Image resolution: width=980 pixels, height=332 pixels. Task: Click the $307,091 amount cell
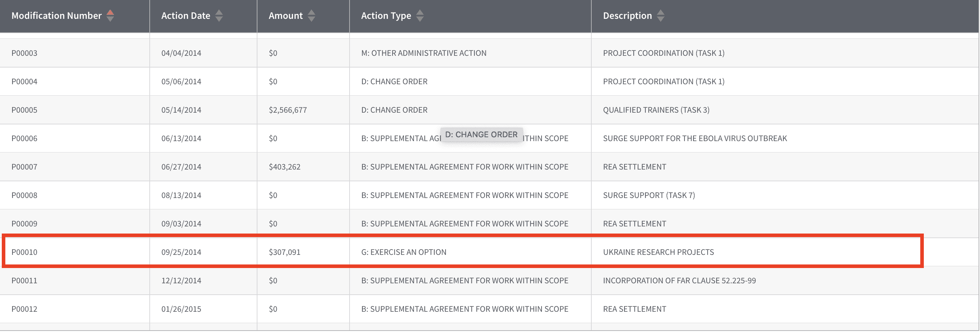tap(284, 252)
